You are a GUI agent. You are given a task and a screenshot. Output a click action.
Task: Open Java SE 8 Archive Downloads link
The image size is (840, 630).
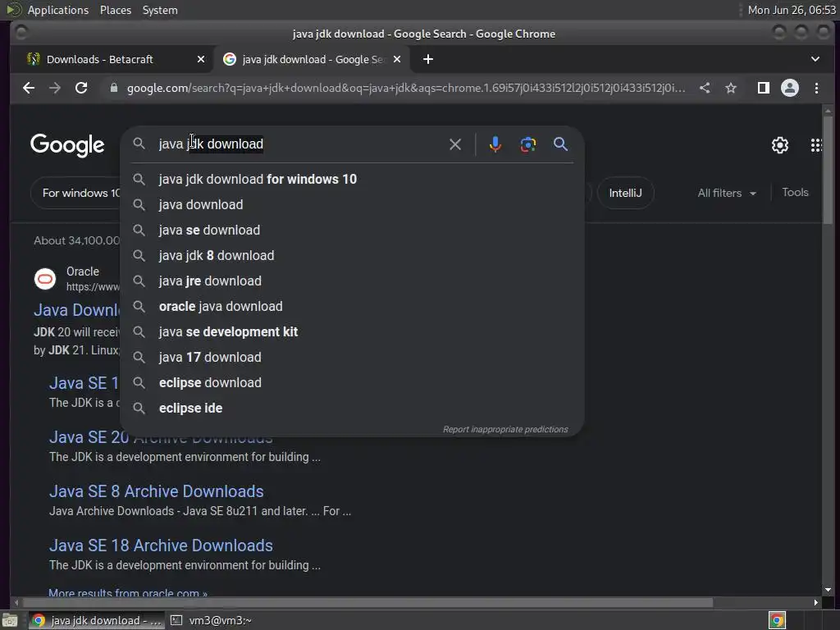pos(157,491)
